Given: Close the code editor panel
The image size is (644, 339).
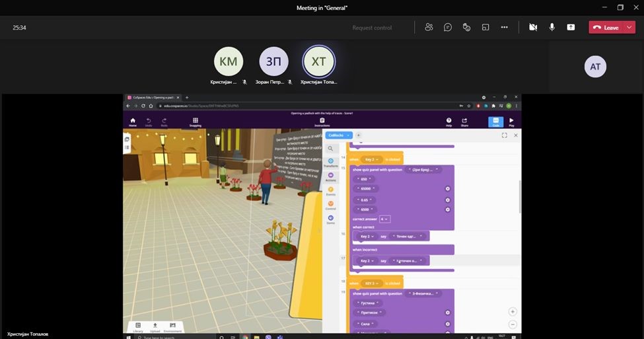Looking at the screenshot, I should [x=516, y=135].
